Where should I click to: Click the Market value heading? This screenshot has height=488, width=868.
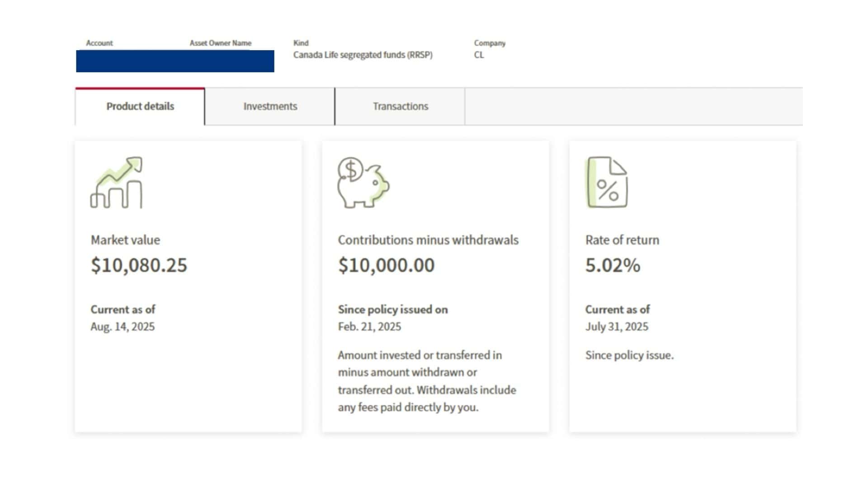[125, 240]
